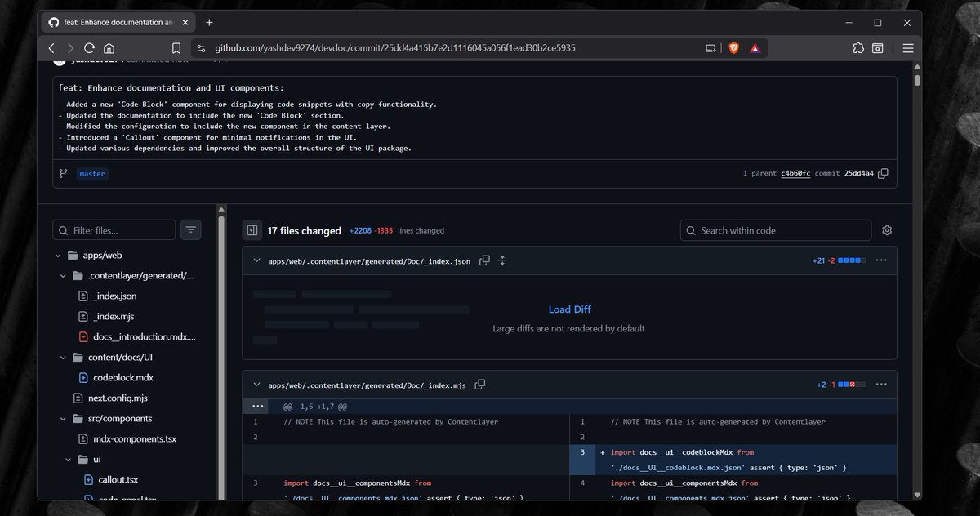The width and height of the screenshot is (980, 516).
Task: Select the 'feat: Enhance documentation' tab
Action: pos(118,23)
